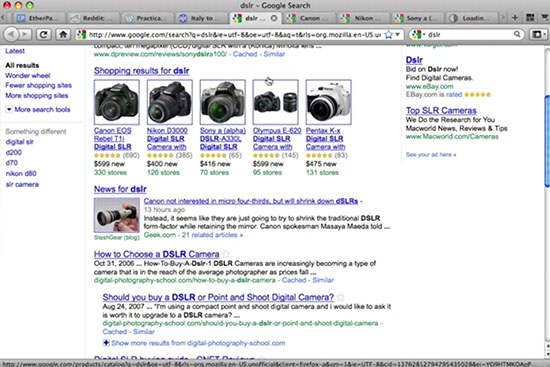Bookmark this page with the star icon
550x367 pixels.
click(x=389, y=34)
